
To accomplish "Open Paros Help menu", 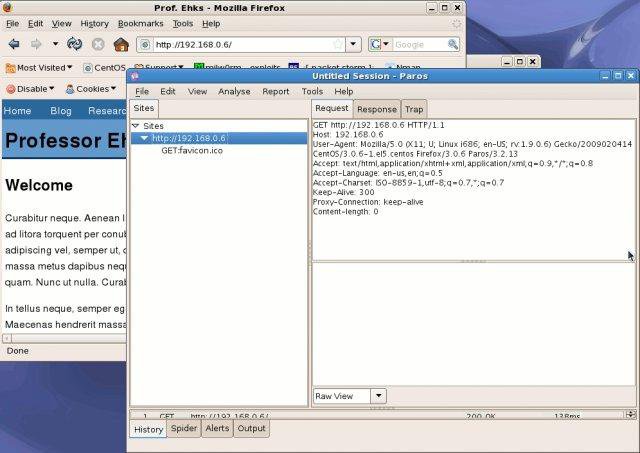I will point(344,91).
